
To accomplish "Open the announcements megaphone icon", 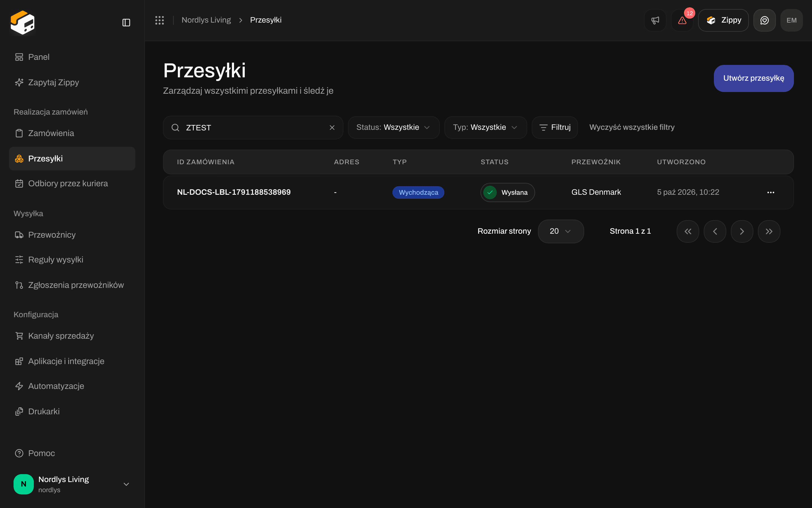I will [x=655, y=20].
